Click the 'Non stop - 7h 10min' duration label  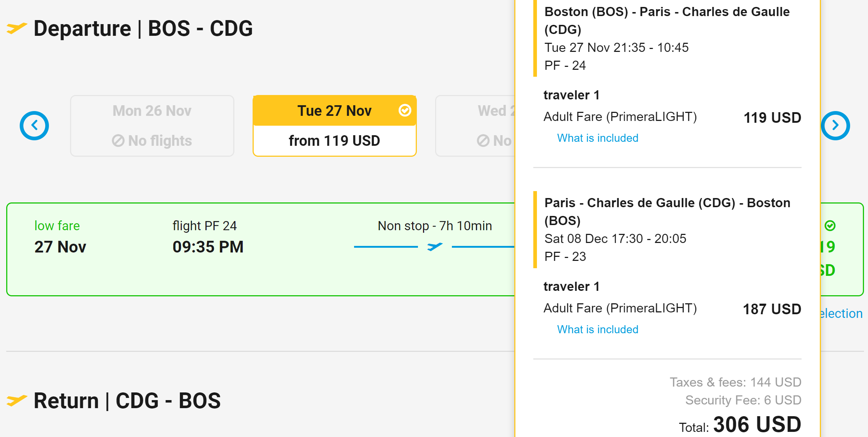click(435, 226)
